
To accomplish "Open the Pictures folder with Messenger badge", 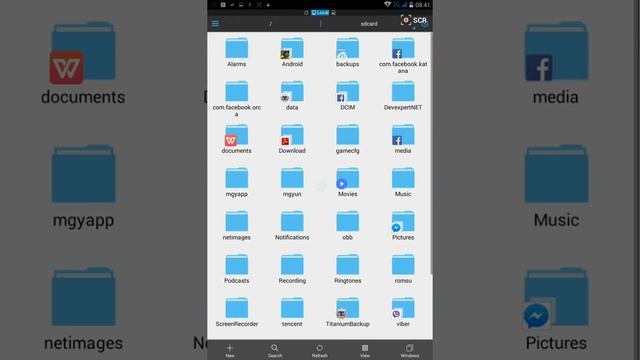I will [x=403, y=225].
